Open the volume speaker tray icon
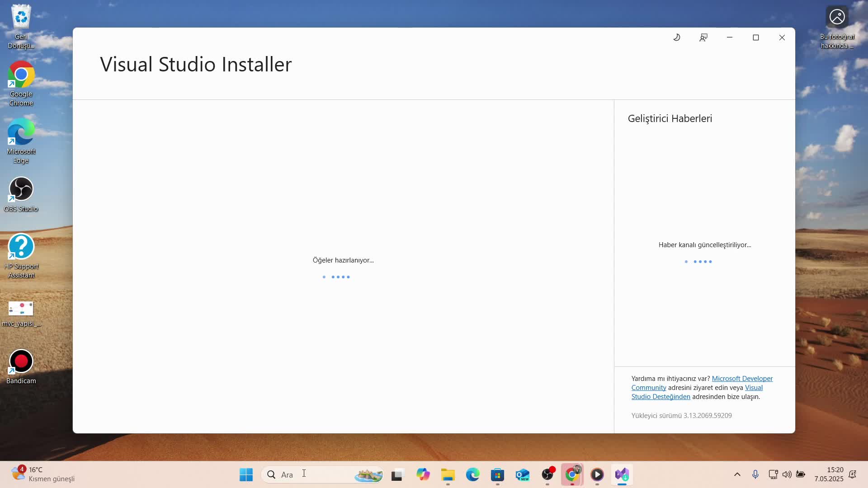This screenshot has width=868, height=488. [787, 474]
